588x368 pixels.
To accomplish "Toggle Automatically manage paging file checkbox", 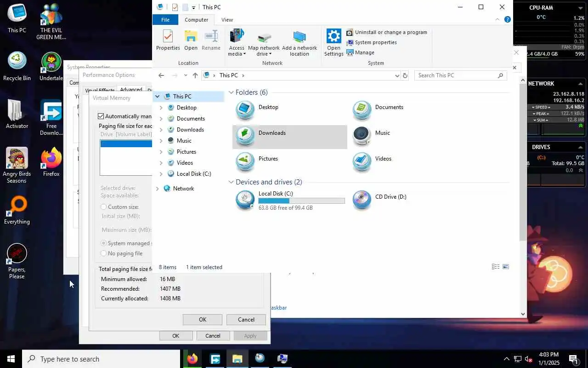I will pos(101,116).
